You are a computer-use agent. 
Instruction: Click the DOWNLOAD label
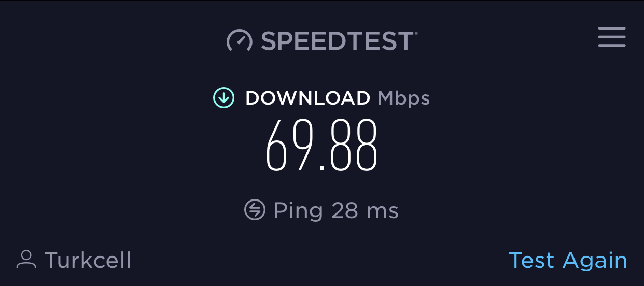307,98
